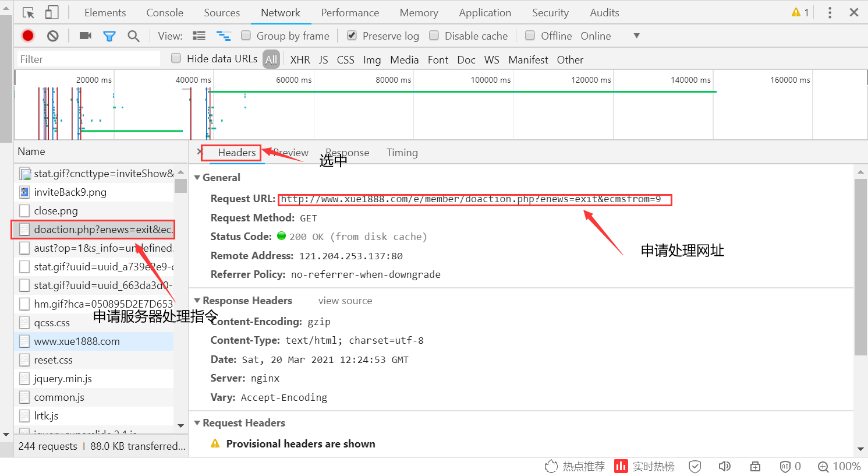868x476 pixels.
Task: Filter requests by All types
Action: (x=271, y=59)
